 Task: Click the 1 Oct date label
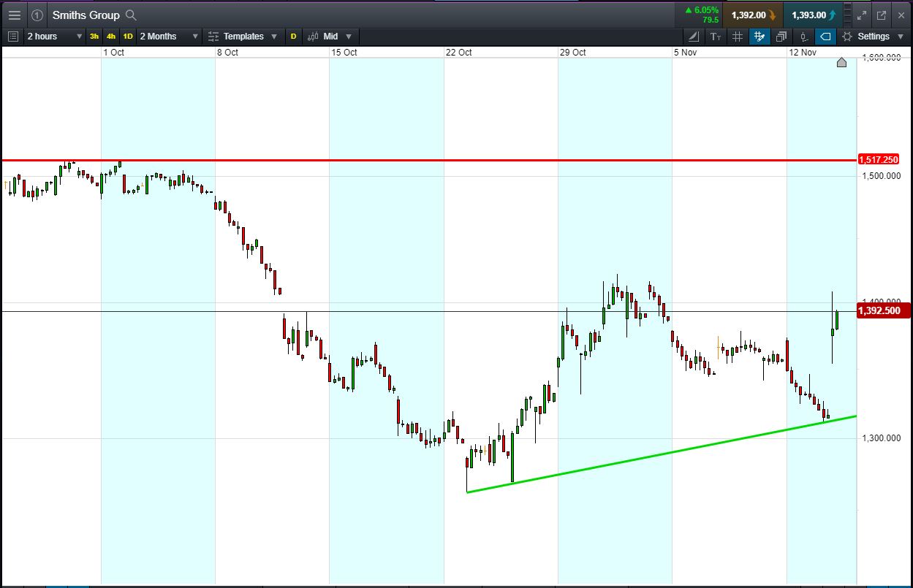pos(113,52)
